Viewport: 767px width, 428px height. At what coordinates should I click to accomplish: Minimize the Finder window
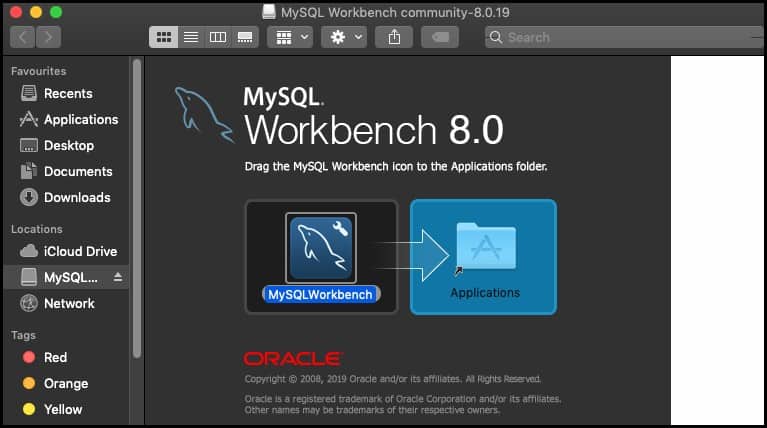click(x=36, y=12)
